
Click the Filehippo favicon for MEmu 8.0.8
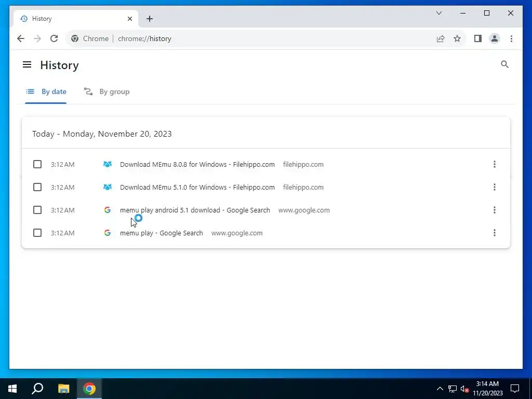click(107, 164)
